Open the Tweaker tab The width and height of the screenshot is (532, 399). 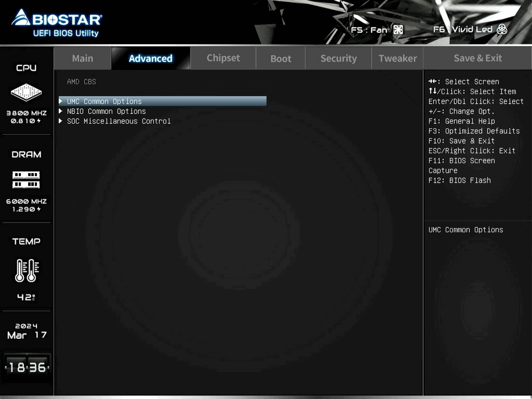398,58
